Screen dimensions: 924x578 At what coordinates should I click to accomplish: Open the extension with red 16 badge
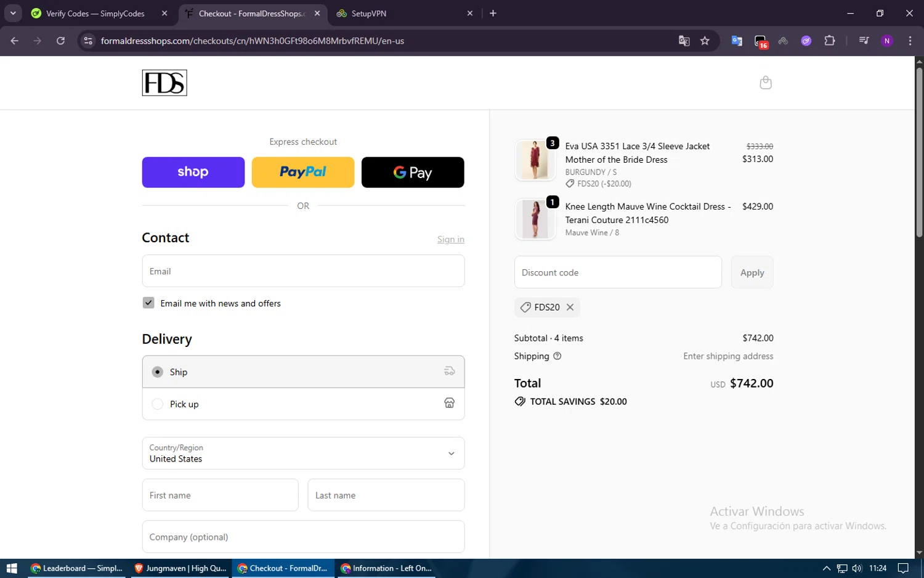point(761,41)
